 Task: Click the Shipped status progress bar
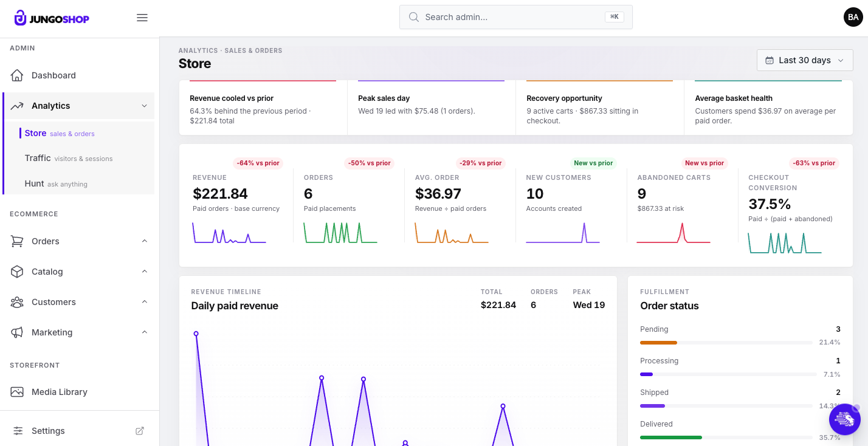coord(726,406)
